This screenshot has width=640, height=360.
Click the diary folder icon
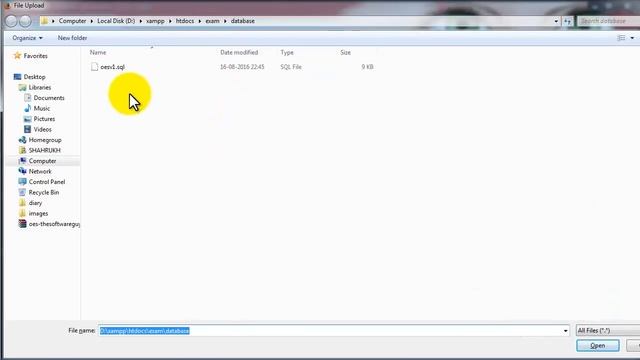(22, 203)
